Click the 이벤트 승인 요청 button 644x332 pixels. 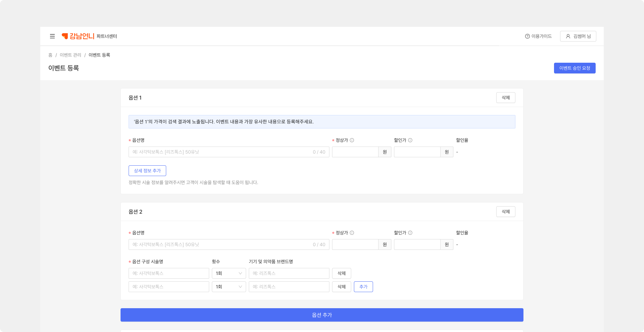point(574,68)
